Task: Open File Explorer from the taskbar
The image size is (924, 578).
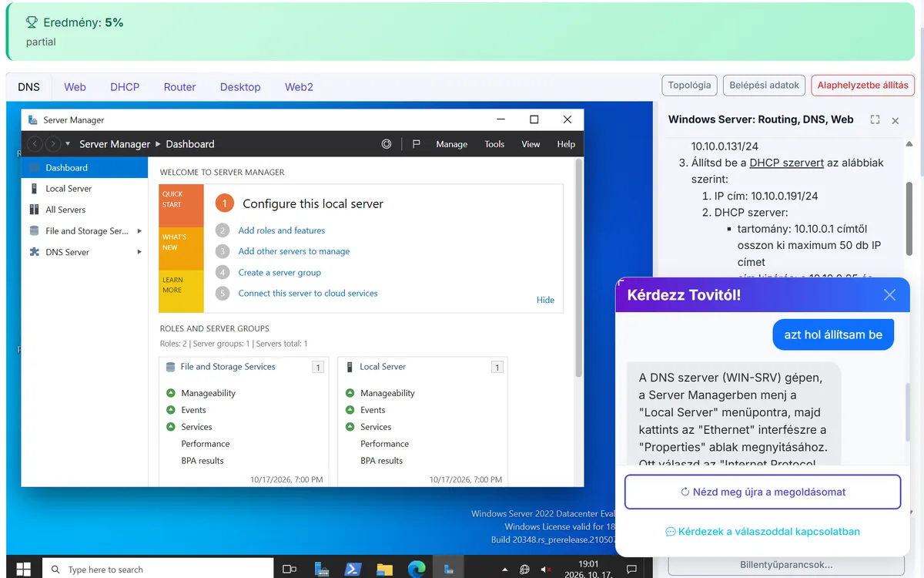Action: [384, 569]
